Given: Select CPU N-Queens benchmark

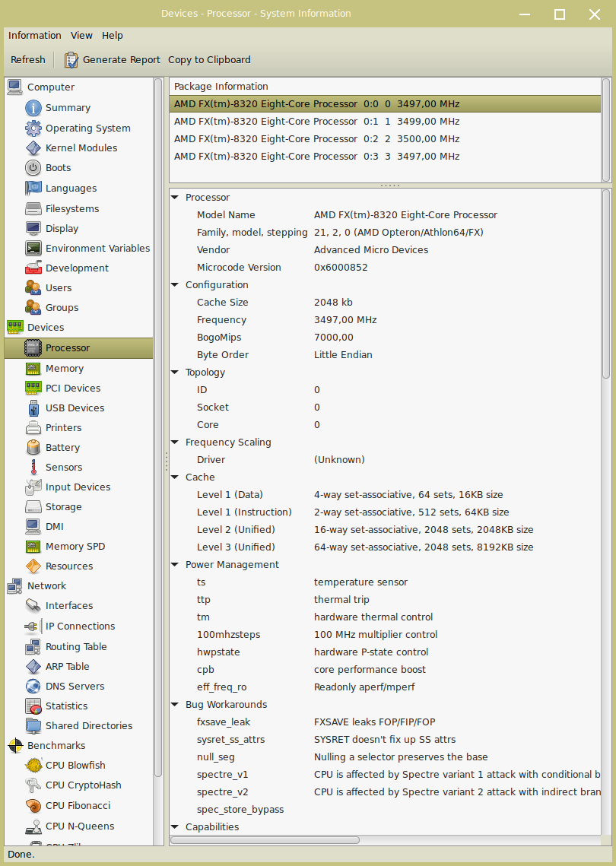Looking at the screenshot, I should tap(80, 826).
